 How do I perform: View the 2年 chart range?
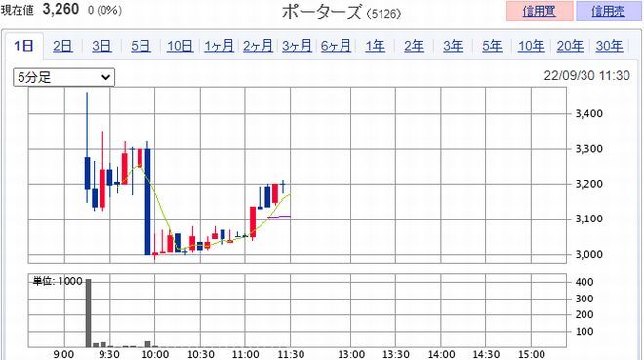[414, 46]
